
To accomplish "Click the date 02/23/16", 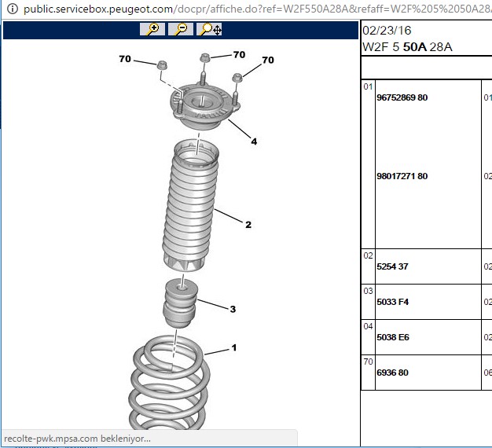I will [387, 31].
